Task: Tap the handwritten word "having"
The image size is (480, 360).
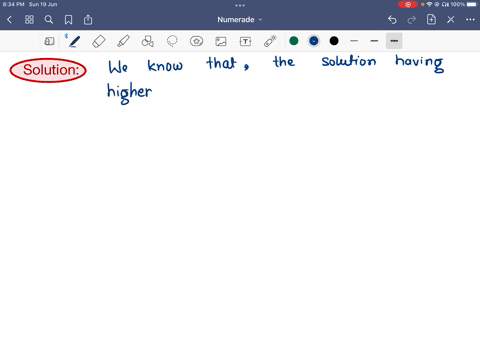Action: 420,64
